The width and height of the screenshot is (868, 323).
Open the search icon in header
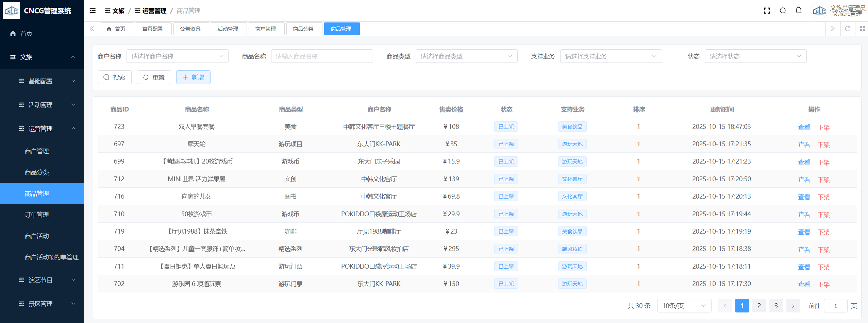click(783, 11)
